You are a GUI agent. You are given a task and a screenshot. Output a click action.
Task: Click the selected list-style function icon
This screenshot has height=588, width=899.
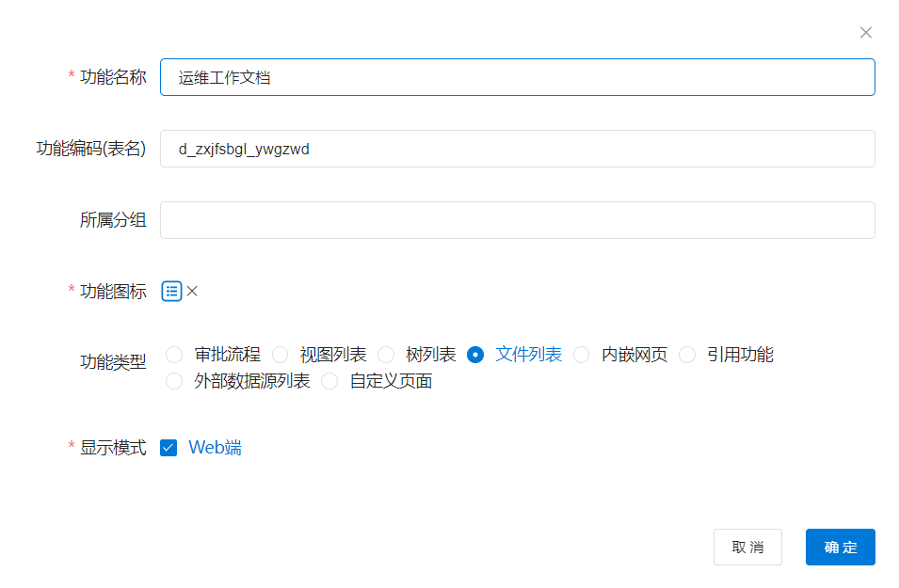click(171, 292)
